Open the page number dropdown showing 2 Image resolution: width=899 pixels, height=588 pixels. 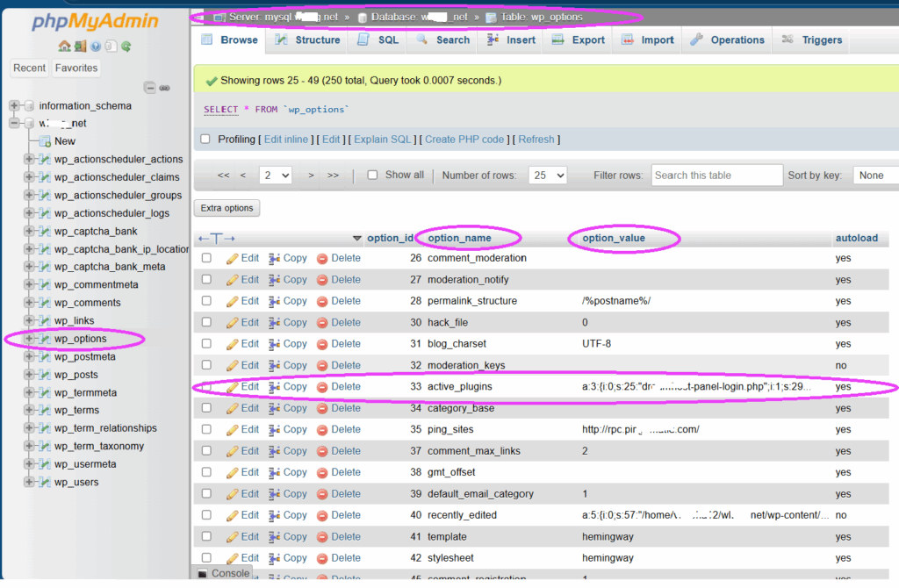tap(275, 176)
